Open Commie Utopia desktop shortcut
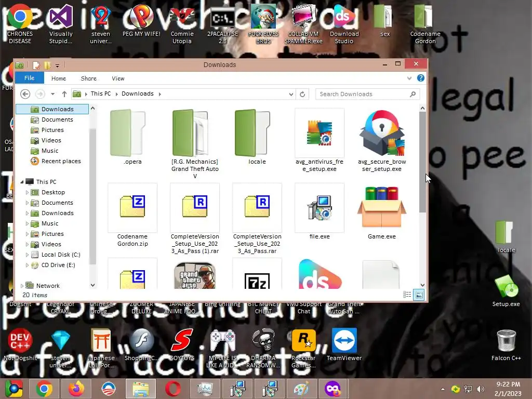The height and width of the screenshot is (399, 532). (x=182, y=24)
